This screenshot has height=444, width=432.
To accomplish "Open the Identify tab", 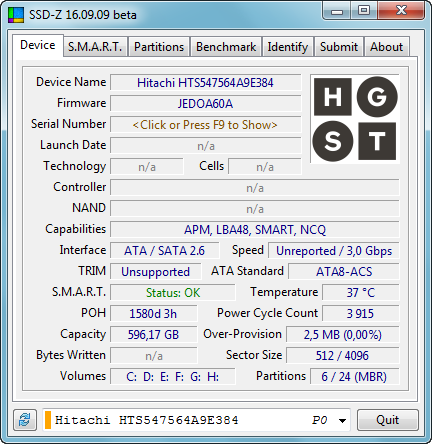I will [287, 47].
